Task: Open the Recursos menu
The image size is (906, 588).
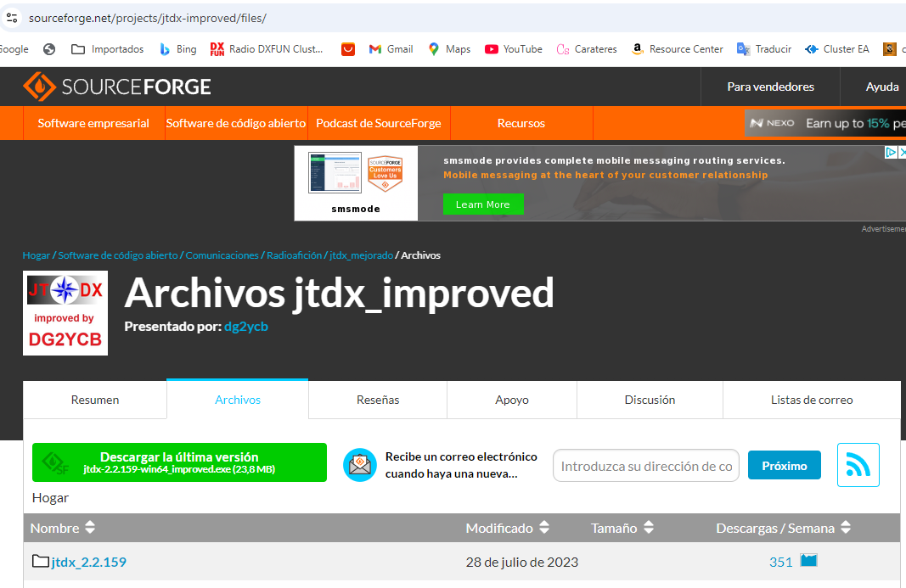Action: pos(521,123)
